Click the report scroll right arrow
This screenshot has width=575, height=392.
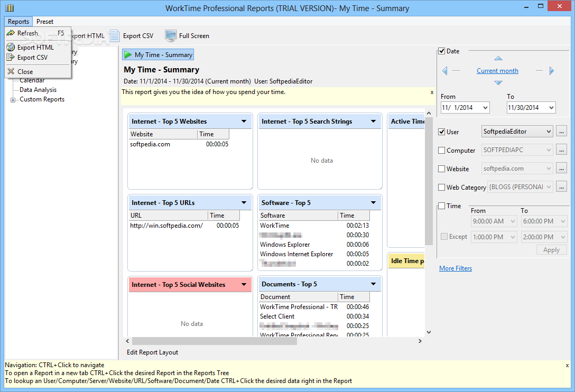pos(420,341)
